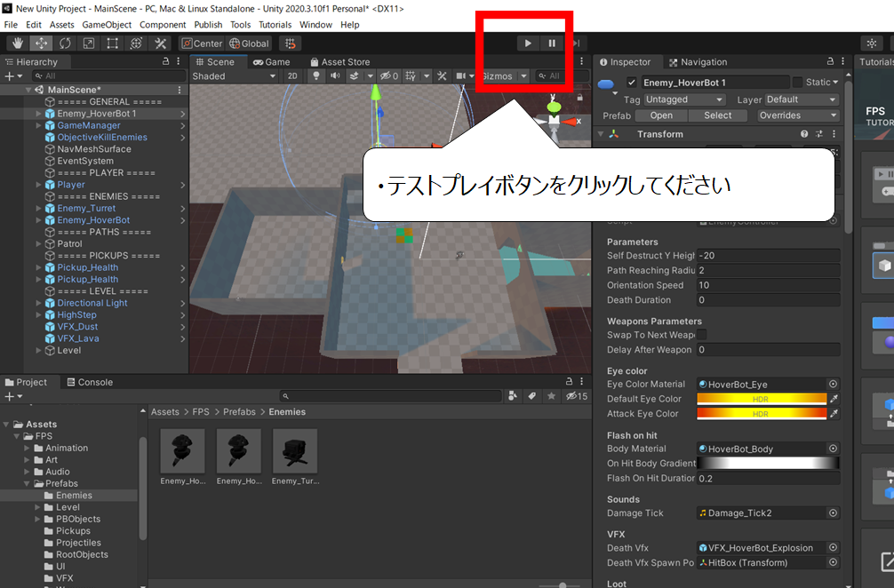This screenshot has width=894, height=588.
Task: Open the Scene view component tools icon
Action: tap(442, 75)
